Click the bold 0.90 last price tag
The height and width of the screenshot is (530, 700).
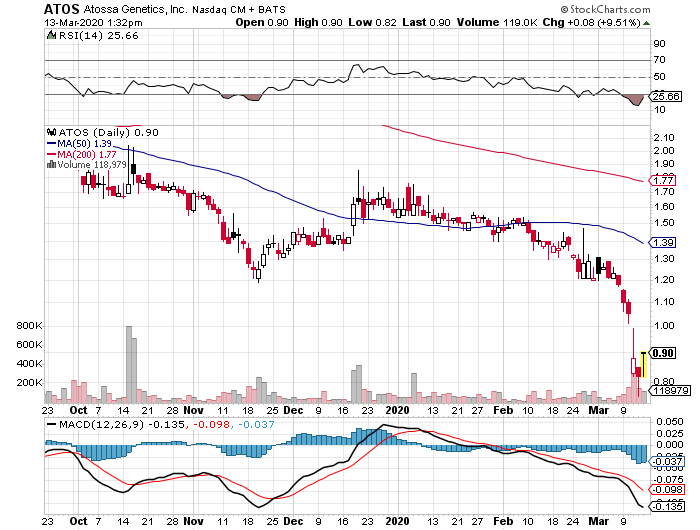[663, 353]
